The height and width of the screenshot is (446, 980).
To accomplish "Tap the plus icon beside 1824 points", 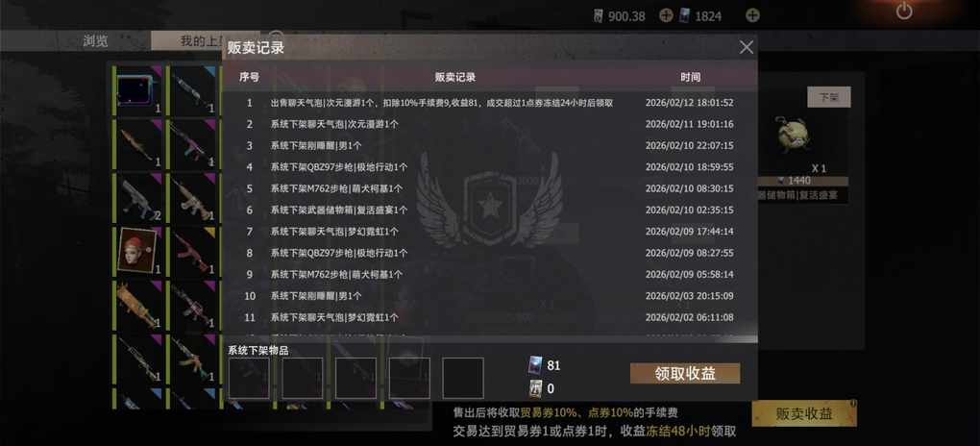I will pos(753,15).
